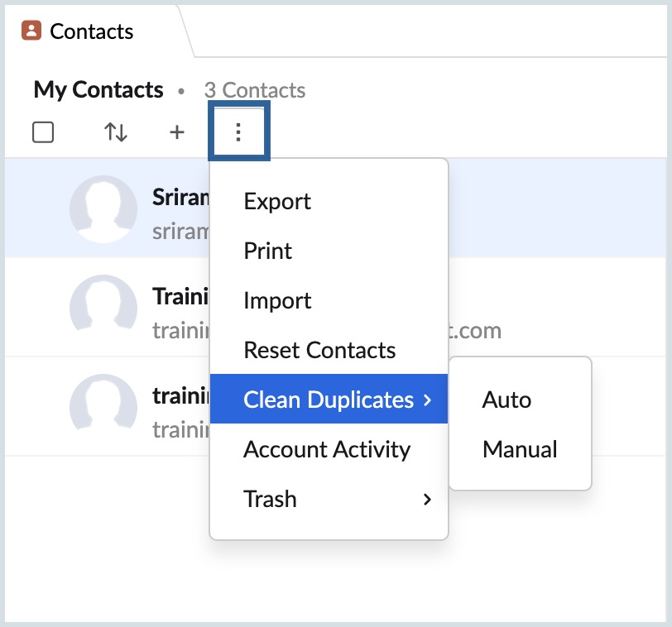Toggle the select all contacts checkbox
672x627 pixels.
[43, 132]
